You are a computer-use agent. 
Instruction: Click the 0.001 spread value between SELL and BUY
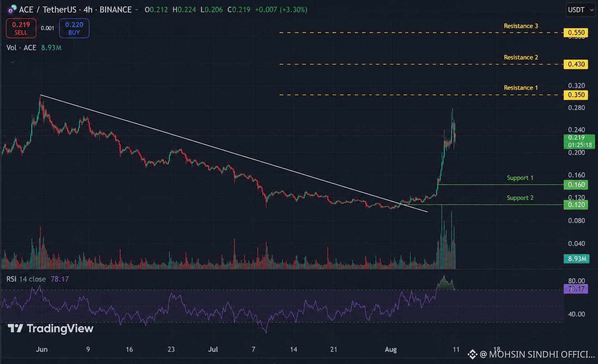tap(47, 28)
